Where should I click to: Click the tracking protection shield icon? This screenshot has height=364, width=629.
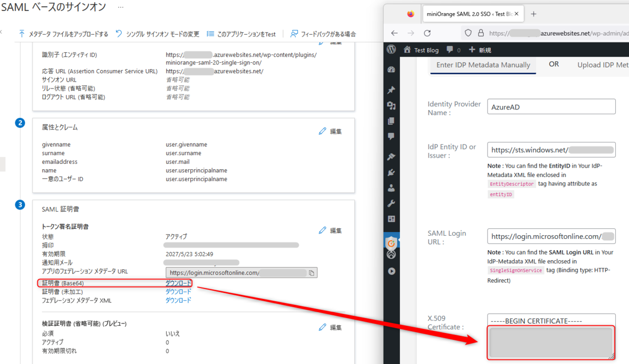coord(469,33)
